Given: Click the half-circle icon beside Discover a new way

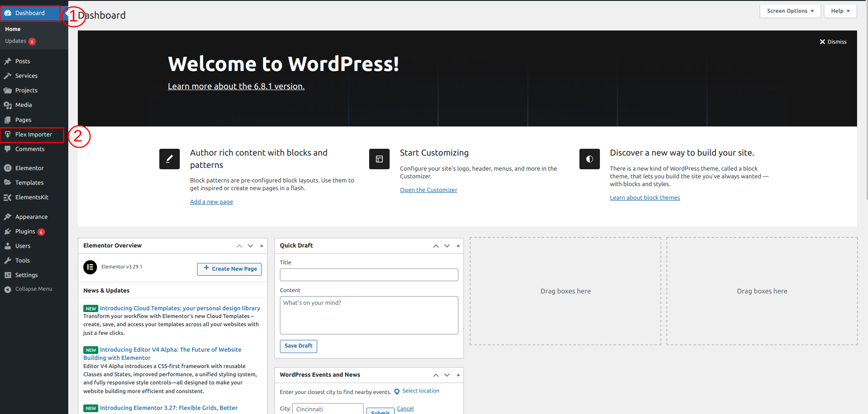Looking at the screenshot, I should (x=589, y=159).
